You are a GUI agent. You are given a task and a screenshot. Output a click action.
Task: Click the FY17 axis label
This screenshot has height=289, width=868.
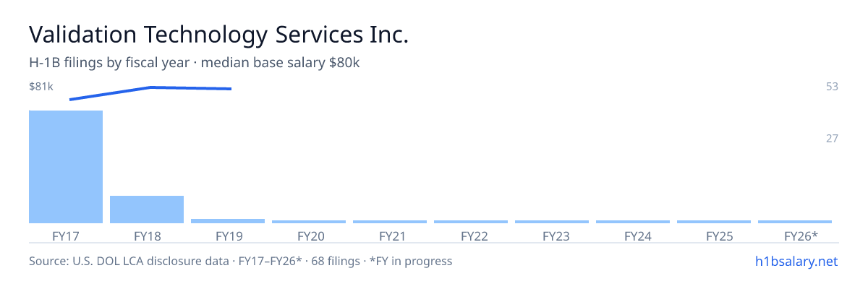(x=66, y=236)
